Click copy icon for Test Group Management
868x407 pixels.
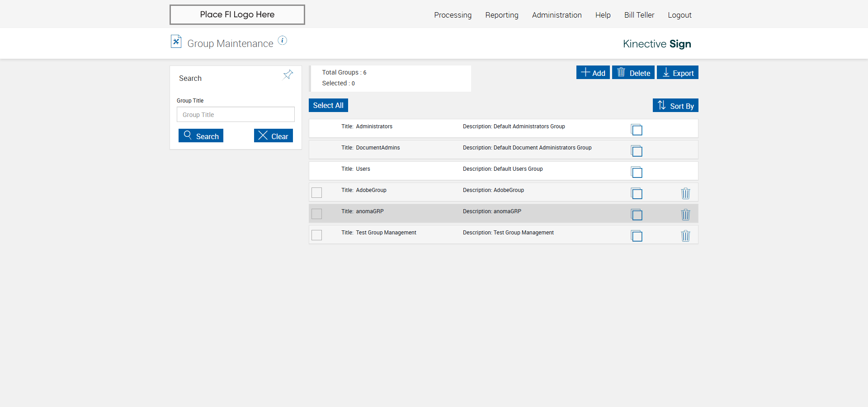pos(637,236)
